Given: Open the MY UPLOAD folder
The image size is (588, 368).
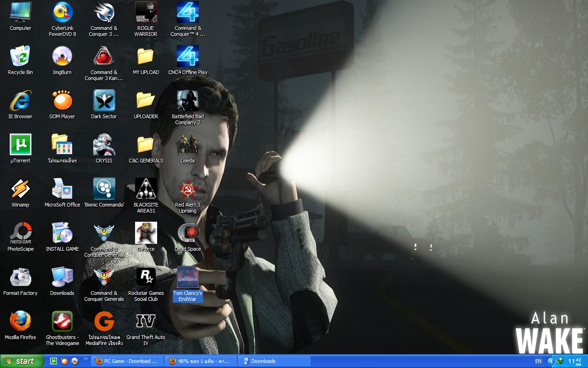Looking at the screenshot, I should pyautogui.click(x=146, y=60).
